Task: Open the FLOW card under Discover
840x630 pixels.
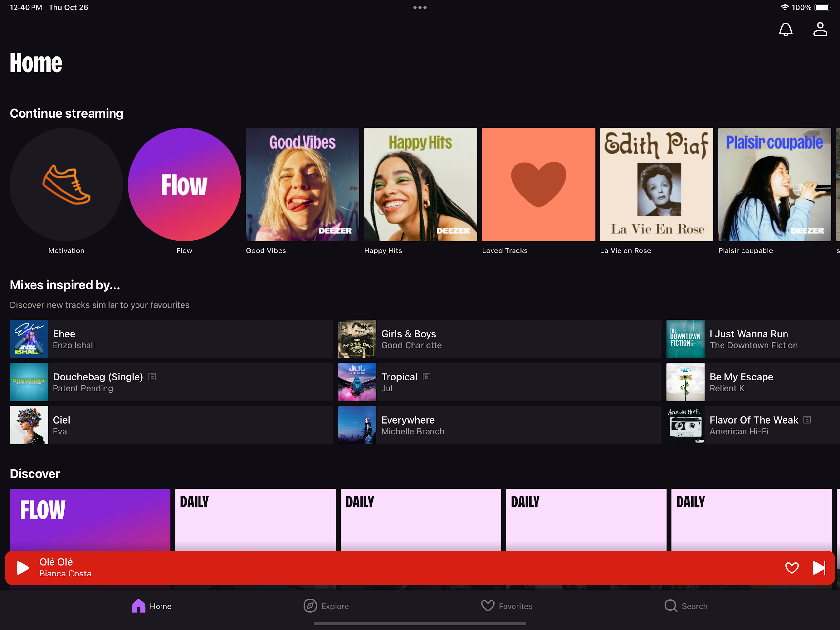Action: tap(90, 519)
